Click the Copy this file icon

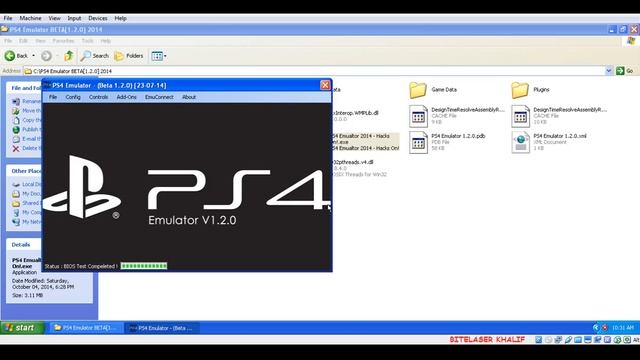[x=16, y=120]
